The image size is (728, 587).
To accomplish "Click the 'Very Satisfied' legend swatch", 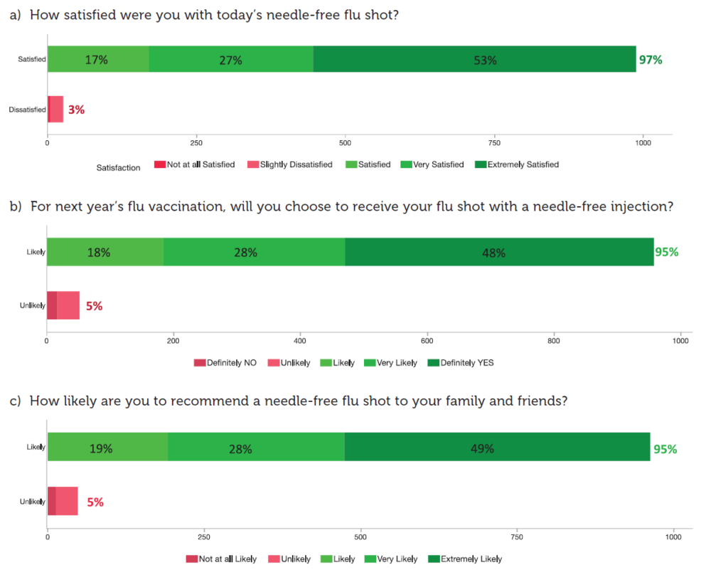I will tap(407, 165).
